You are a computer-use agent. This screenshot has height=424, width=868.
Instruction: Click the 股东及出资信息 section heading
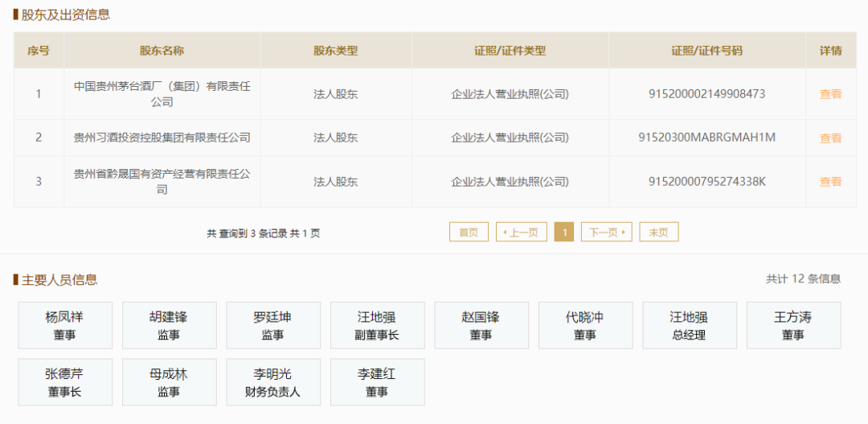click(x=65, y=15)
